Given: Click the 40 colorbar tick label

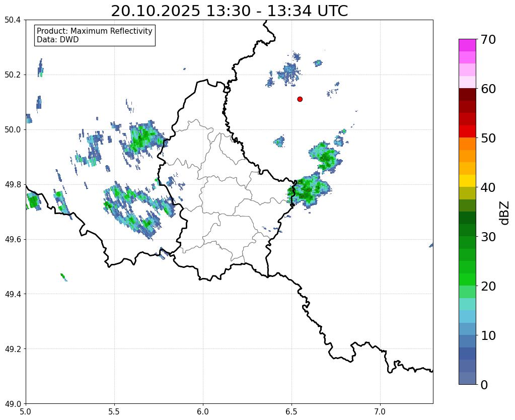Looking at the screenshot, I should (x=488, y=187).
